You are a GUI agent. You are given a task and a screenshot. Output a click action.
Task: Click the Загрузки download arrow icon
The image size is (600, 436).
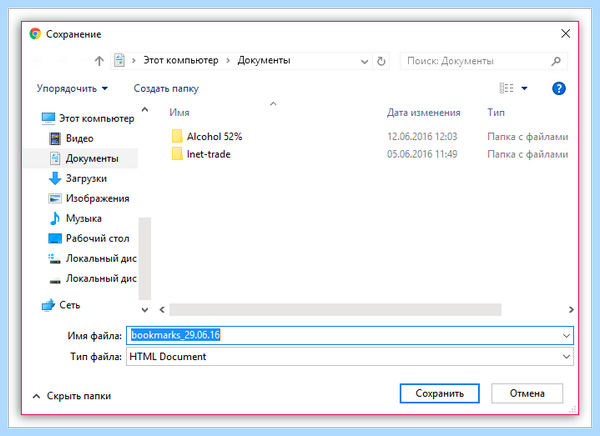click(x=55, y=178)
